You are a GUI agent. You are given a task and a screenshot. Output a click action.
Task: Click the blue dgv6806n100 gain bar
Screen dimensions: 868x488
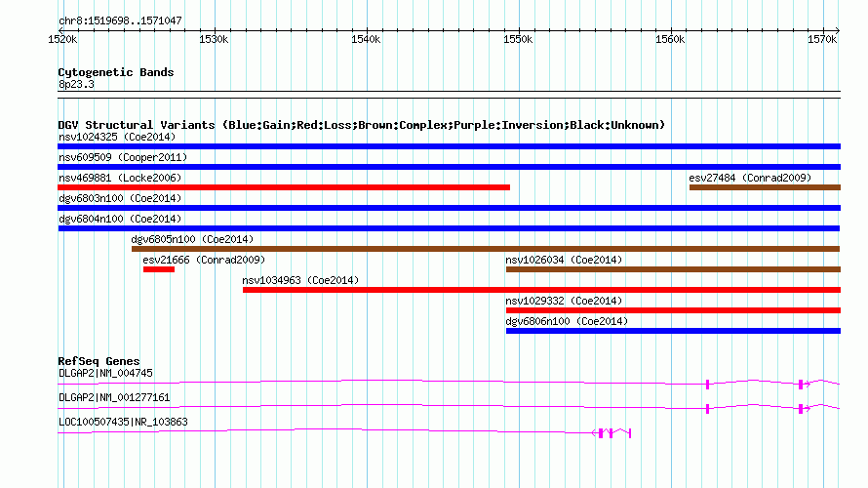point(673,331)
